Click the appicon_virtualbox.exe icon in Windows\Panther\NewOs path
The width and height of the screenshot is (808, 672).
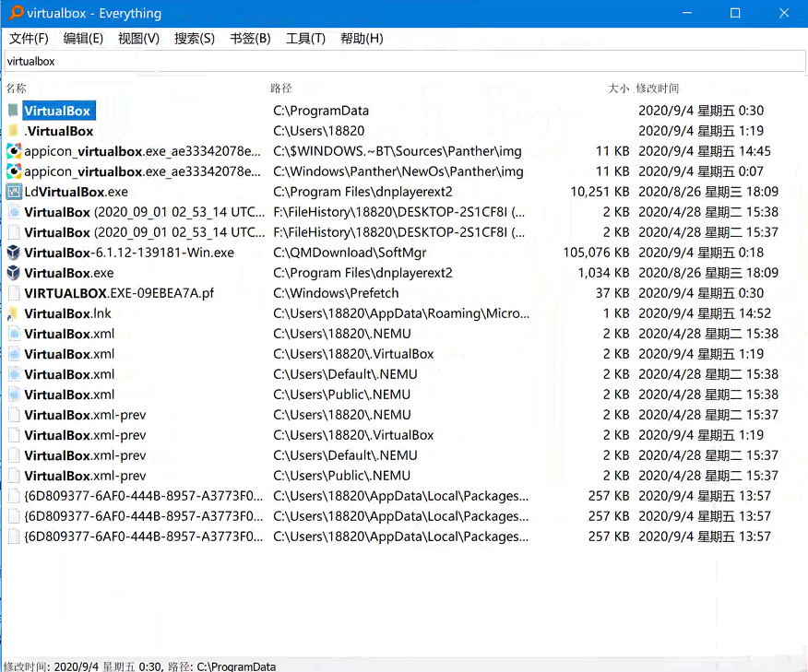click(x=14, y=171)
